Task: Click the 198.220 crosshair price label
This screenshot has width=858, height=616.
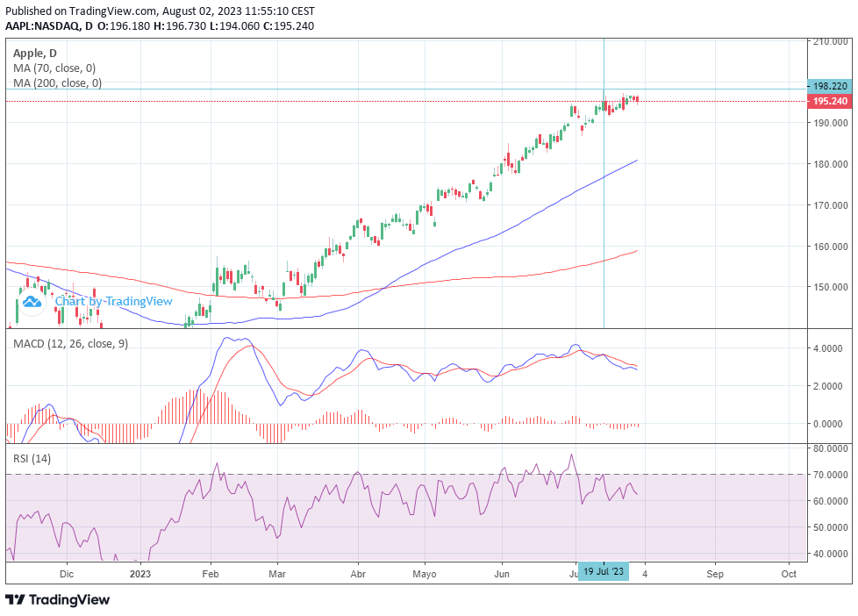Action: [830, 86]
